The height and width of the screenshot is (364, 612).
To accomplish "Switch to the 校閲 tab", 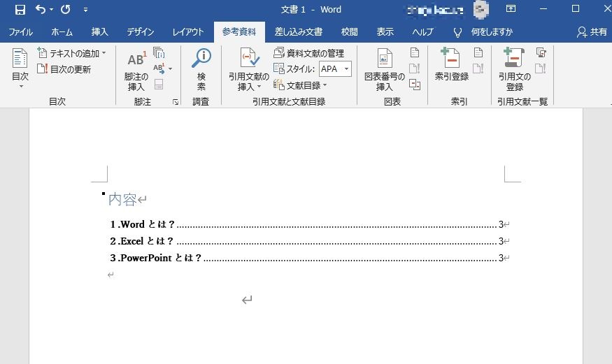I will coord(349,32).
